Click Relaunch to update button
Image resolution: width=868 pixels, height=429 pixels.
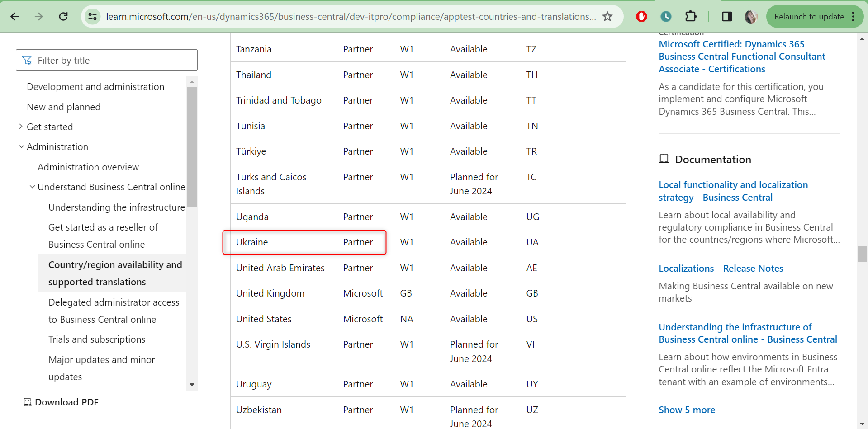809,17
